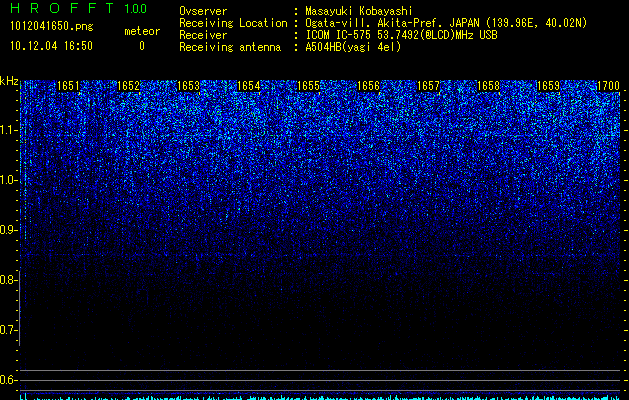The width and height of the screenshot is (629, 400).
Task: Click the date stamp 10.12.04 16:50
Action: click(51, 46)
